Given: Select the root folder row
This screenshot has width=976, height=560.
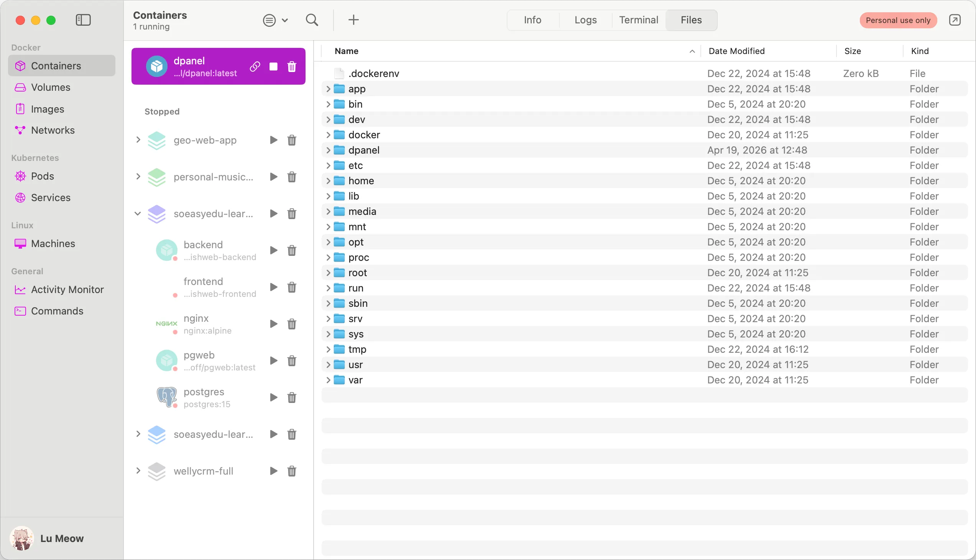Looking at the screenshot, I should [x=645, y=273].
